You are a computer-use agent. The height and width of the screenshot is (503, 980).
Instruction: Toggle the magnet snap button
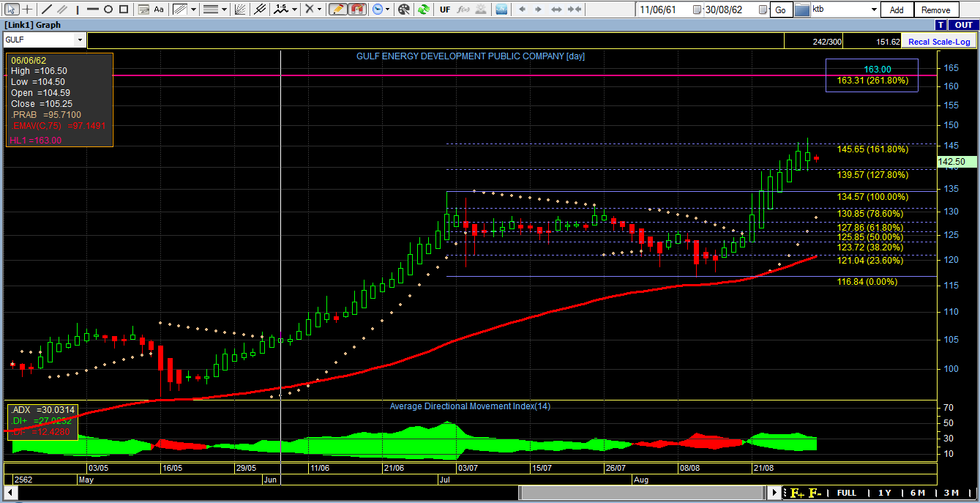pyautogui.click(x=357, y=10)
